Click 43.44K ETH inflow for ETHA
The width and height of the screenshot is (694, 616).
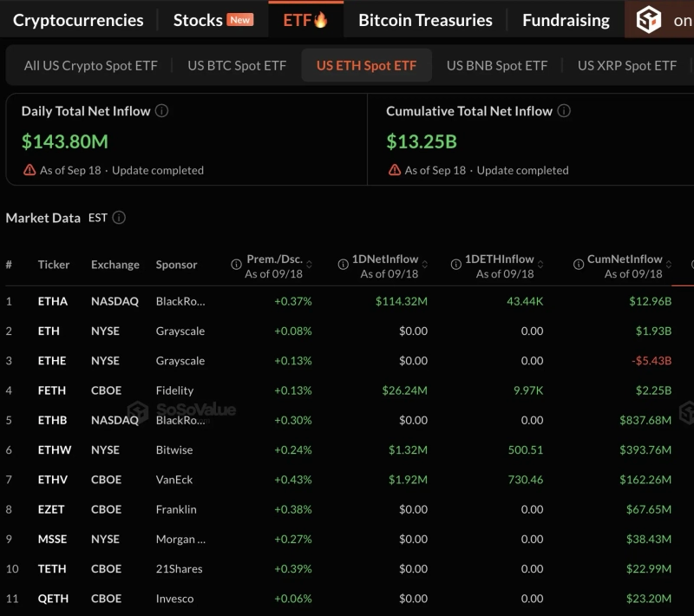point(525,301)
